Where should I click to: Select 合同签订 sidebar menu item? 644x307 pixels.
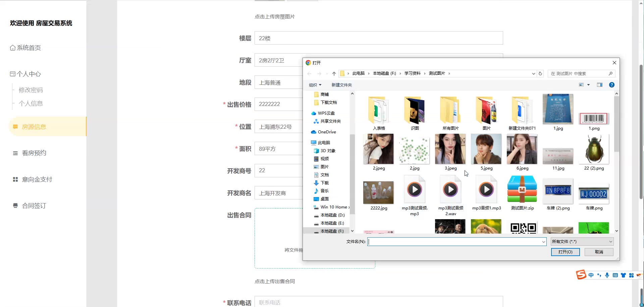pos(34,206)
